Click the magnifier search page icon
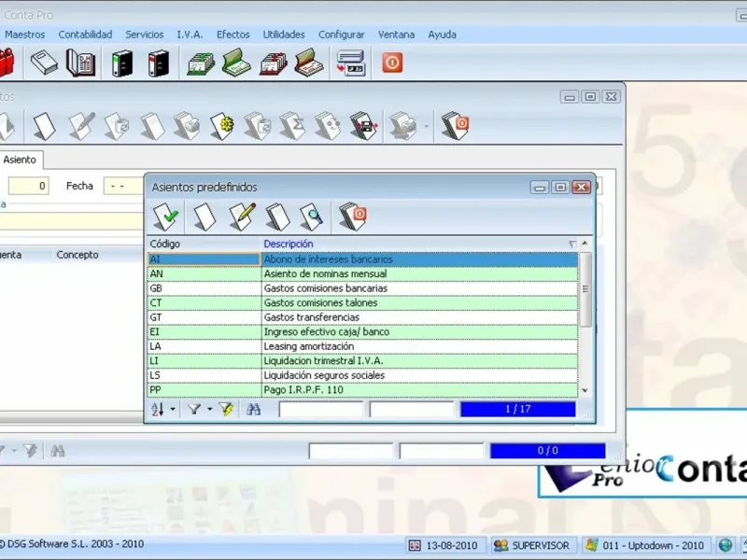 click(x=312, y=217)
